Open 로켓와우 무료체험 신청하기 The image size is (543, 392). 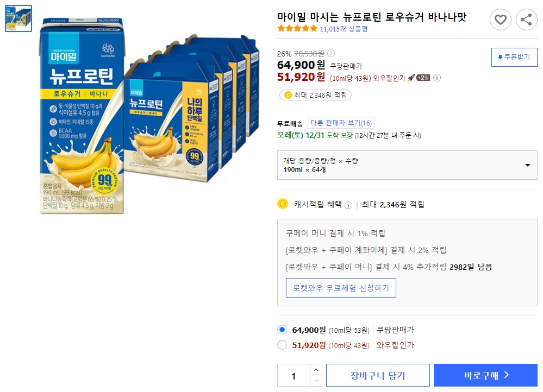click(341, 288)
